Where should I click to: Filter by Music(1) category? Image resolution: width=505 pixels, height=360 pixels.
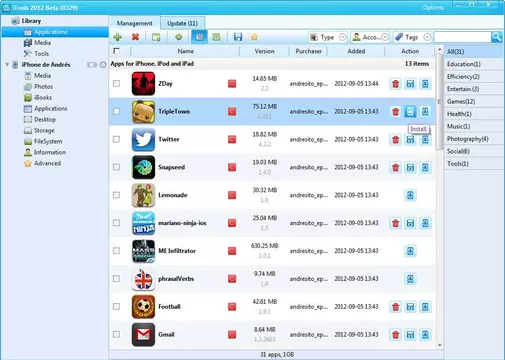pos(474,126)
